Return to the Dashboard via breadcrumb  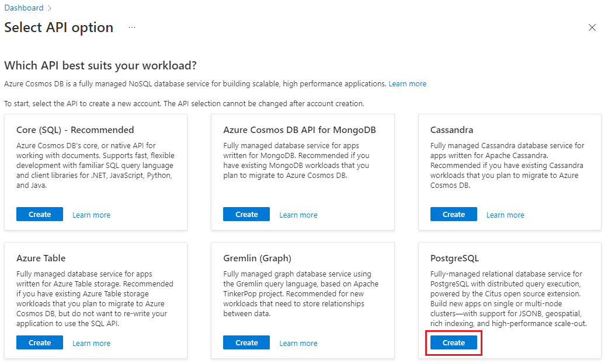(x=23, y=8)
